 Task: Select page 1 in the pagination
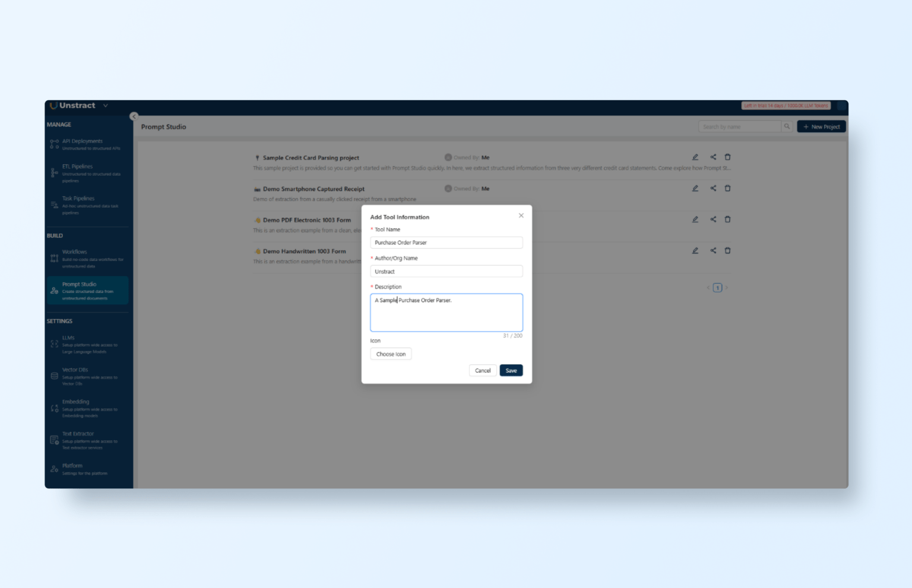pyautogui.click(x=717, y=288)
